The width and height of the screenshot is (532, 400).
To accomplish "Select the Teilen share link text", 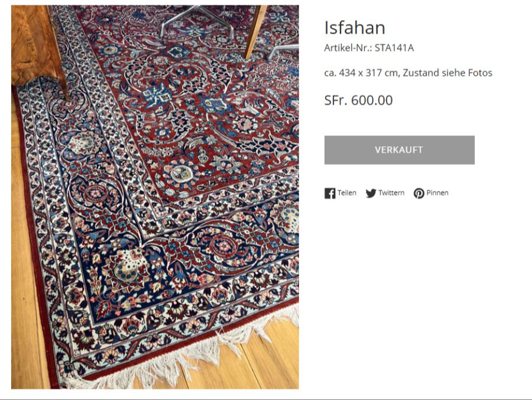I will [x=347, y=193].
